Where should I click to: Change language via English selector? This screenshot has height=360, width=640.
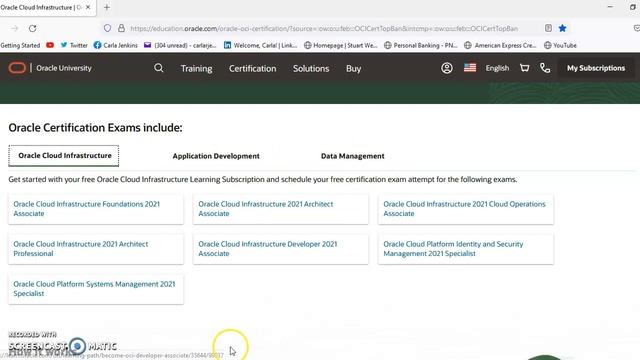pyautogui.click(x=497, y=68)
